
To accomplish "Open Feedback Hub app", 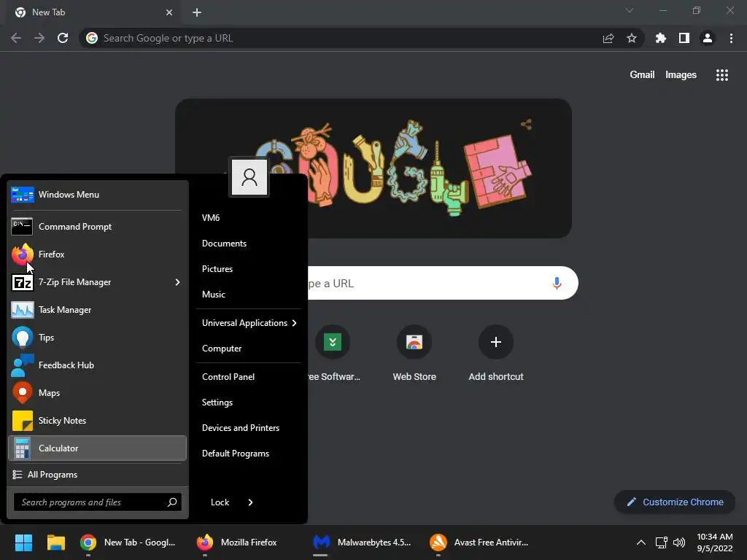I will click(x=97, y=365).
